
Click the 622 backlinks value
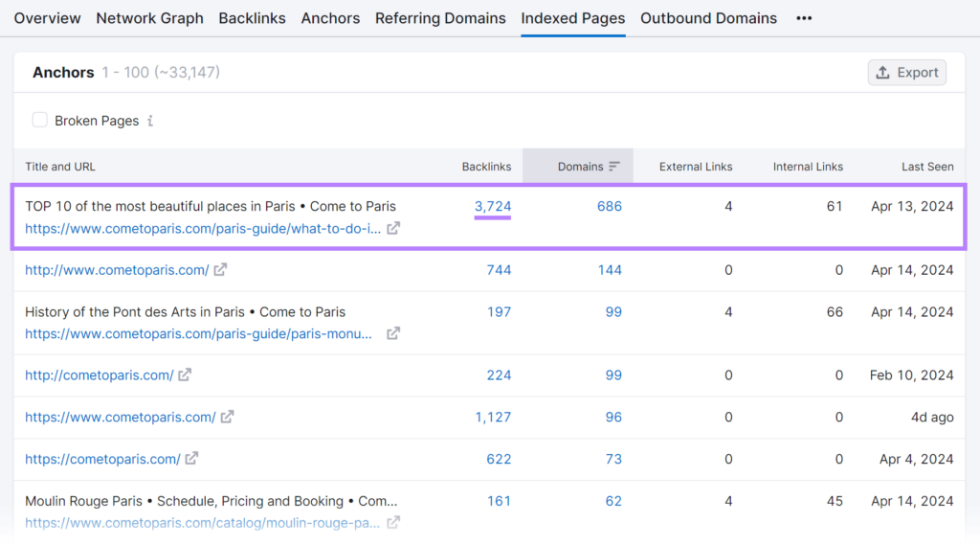(499, 459)
